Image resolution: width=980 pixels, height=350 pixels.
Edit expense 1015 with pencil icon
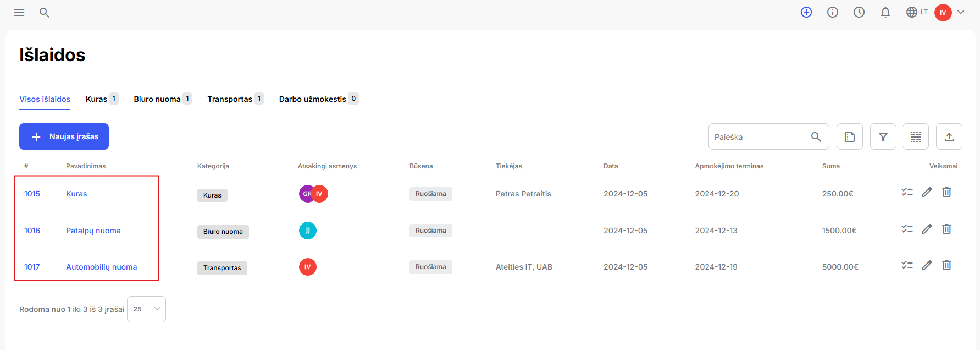pos(927,192)
